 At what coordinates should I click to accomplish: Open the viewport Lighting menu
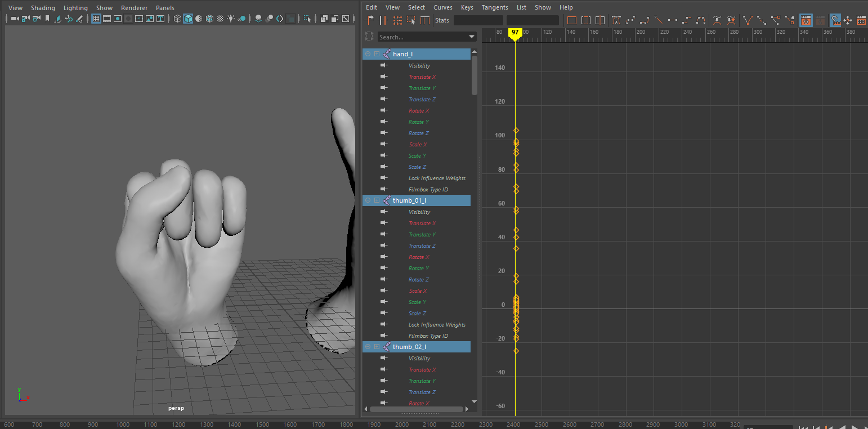pos(75,8)
